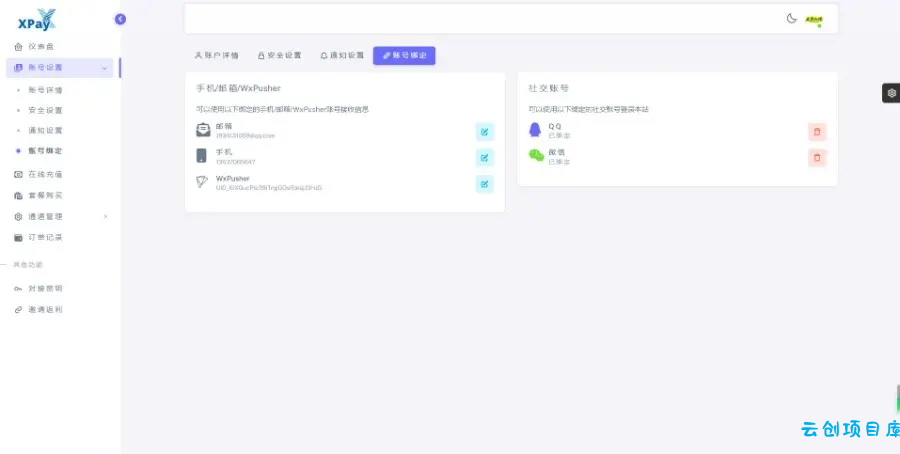This screenshot has width=900, height=454.
Task: Click the QQ penguin icon
Action: tap(535, 130)
